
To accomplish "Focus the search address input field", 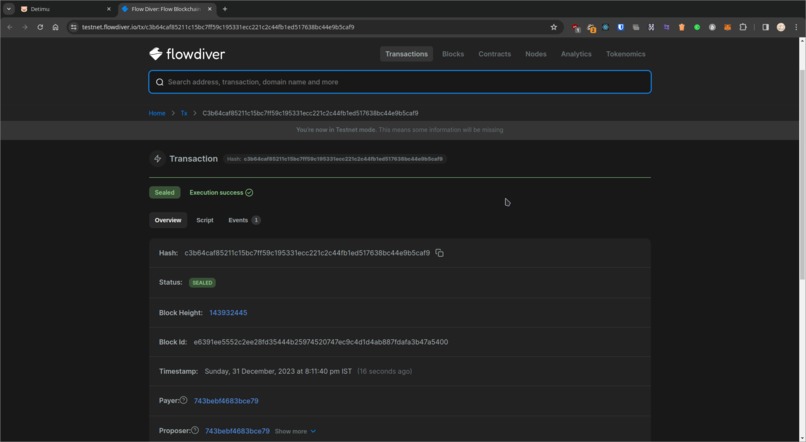I will click(400, 82).
